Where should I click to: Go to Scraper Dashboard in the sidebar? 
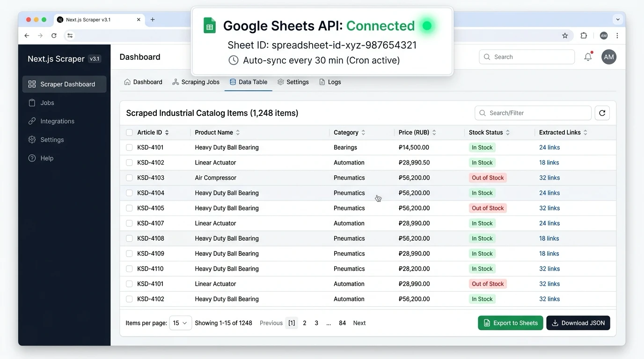click(x=64, y=84)
